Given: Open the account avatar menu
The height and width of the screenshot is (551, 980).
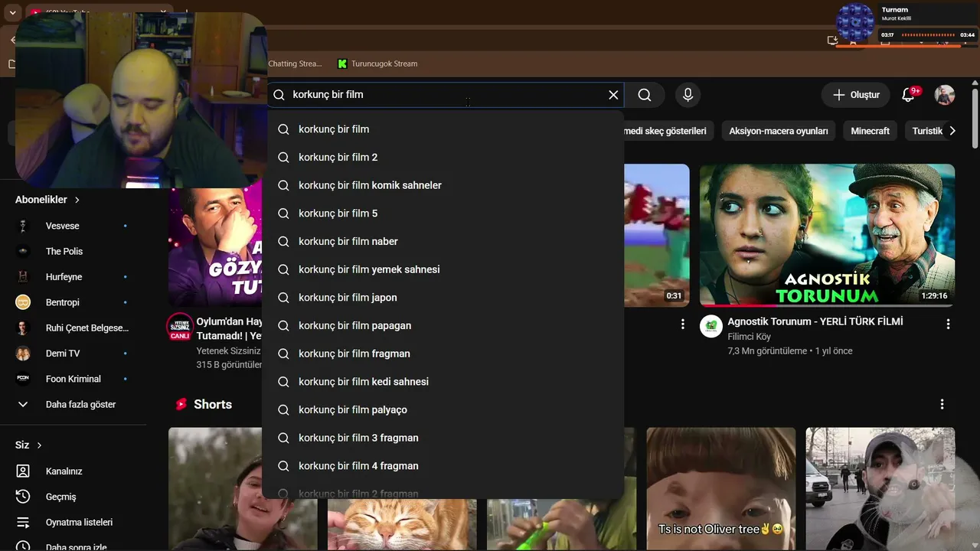Looking at the screenshot, I should (x=945, y=95).
